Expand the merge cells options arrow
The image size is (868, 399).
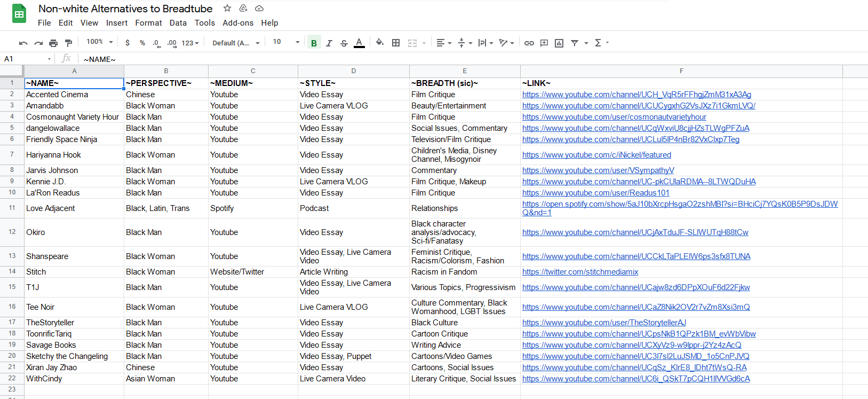click(424, 43)
